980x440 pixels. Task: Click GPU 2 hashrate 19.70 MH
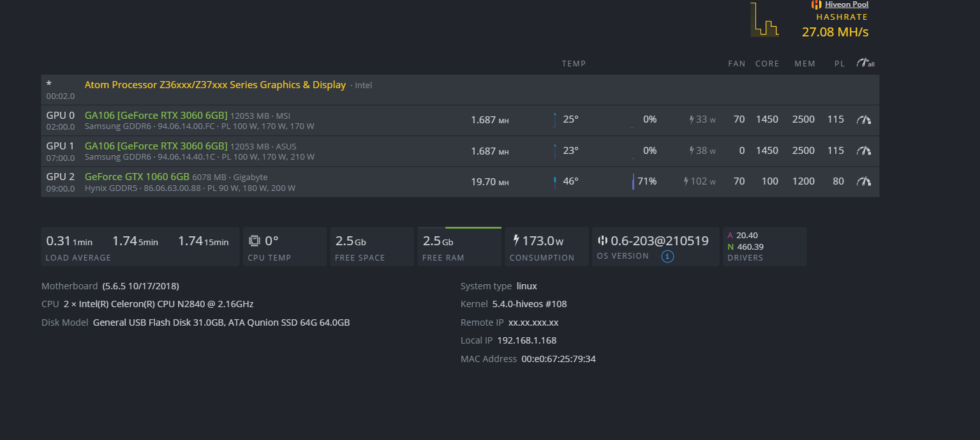coord(490,182)
